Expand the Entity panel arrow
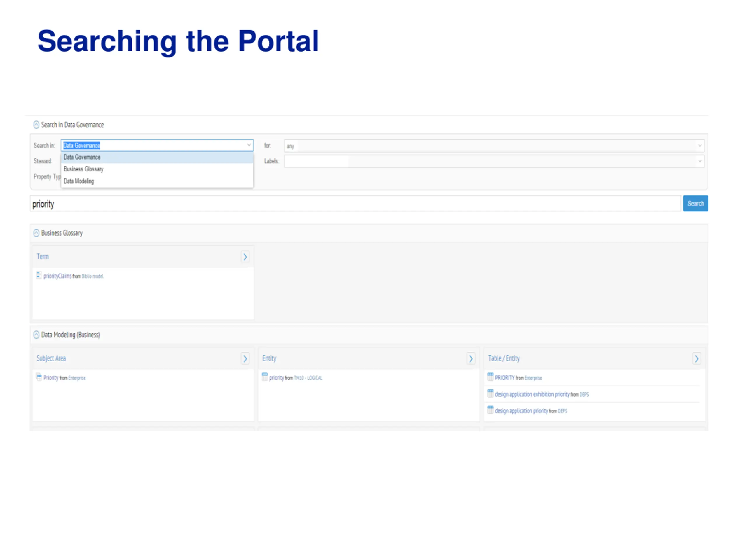 tap(471, 358)
